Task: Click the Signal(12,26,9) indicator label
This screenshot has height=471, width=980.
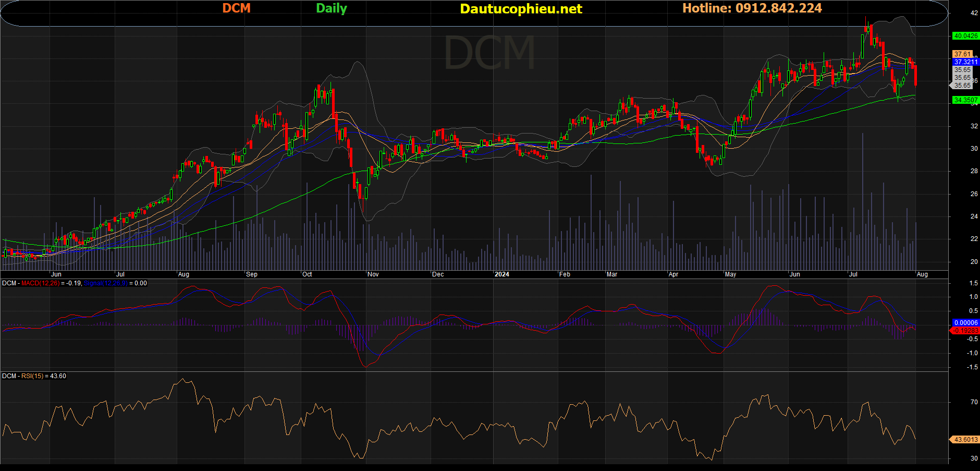Action: [105, 283]
